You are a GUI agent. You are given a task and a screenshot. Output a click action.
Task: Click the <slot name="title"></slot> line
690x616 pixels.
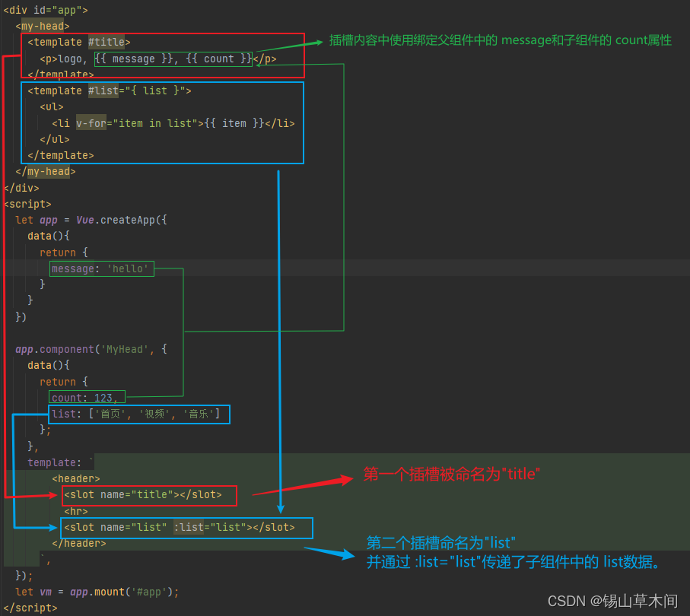143,495
